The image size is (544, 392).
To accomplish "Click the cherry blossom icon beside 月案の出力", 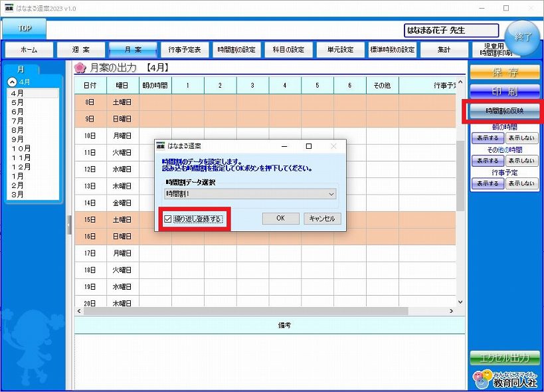I will point(80,68).
